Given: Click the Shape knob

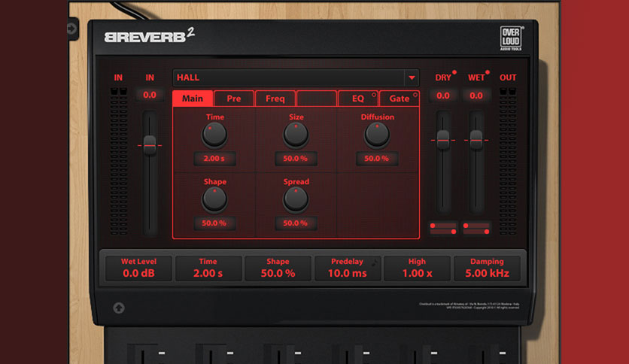Looking at the screenshot, I should pyautogui.click(x=214, y=199).
